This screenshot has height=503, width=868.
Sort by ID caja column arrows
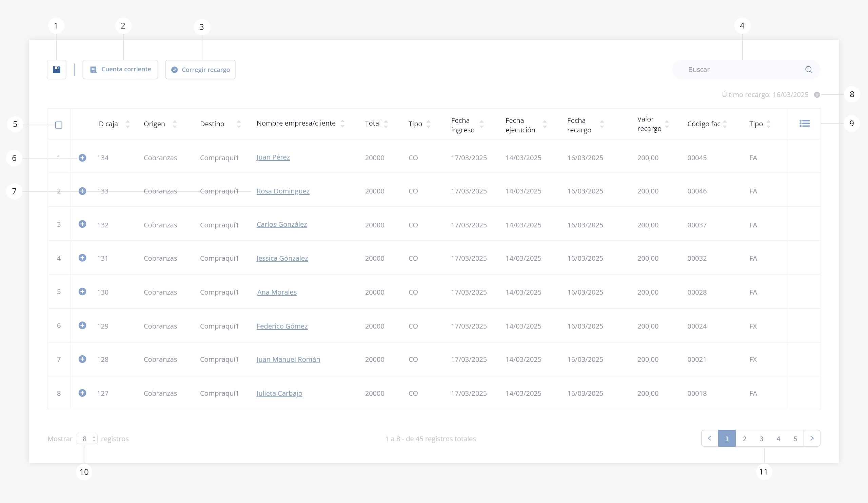[x=128, y=124]
